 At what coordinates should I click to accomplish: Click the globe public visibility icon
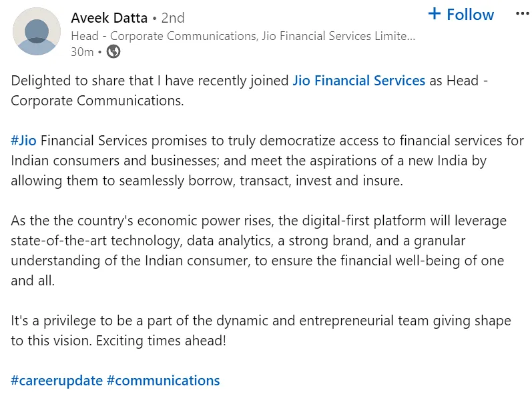pos(113,52)
